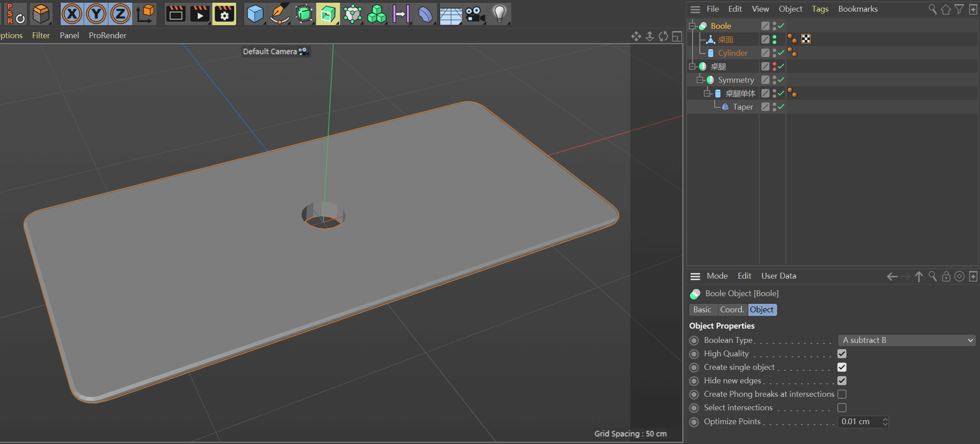Add a Light object

point(499,14)
